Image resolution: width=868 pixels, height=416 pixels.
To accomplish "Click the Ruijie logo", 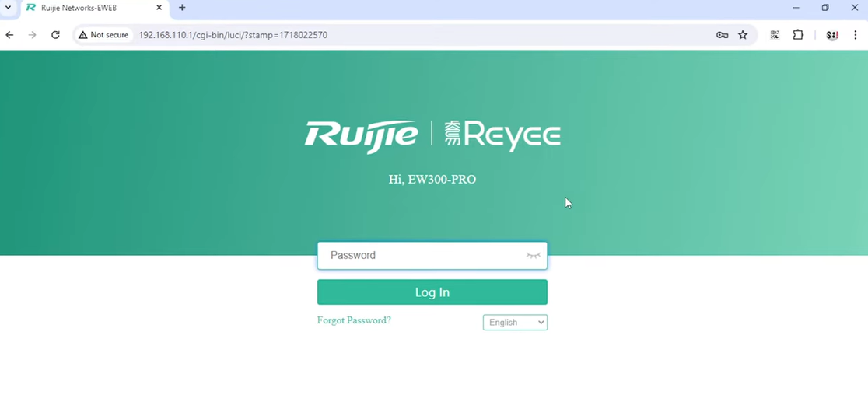I will [x=362, y=135].
